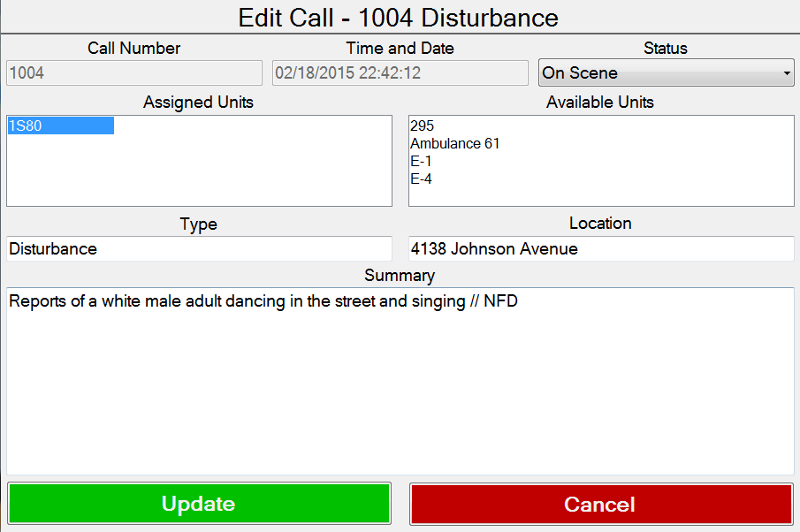Click the Location field with 4138 Johnson Avenue
Image resolution: width=800 pixels, height=532 pixels.
pyautogui.click(x=601, y=248)
